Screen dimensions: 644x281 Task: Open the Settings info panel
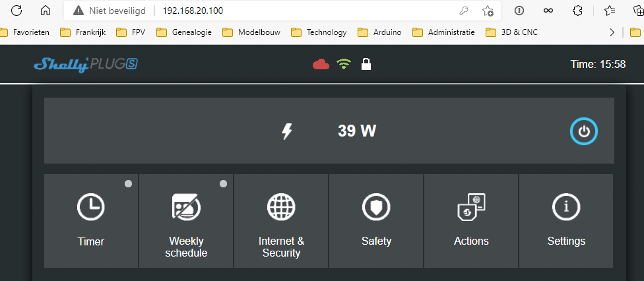click(x=566, y=221)
